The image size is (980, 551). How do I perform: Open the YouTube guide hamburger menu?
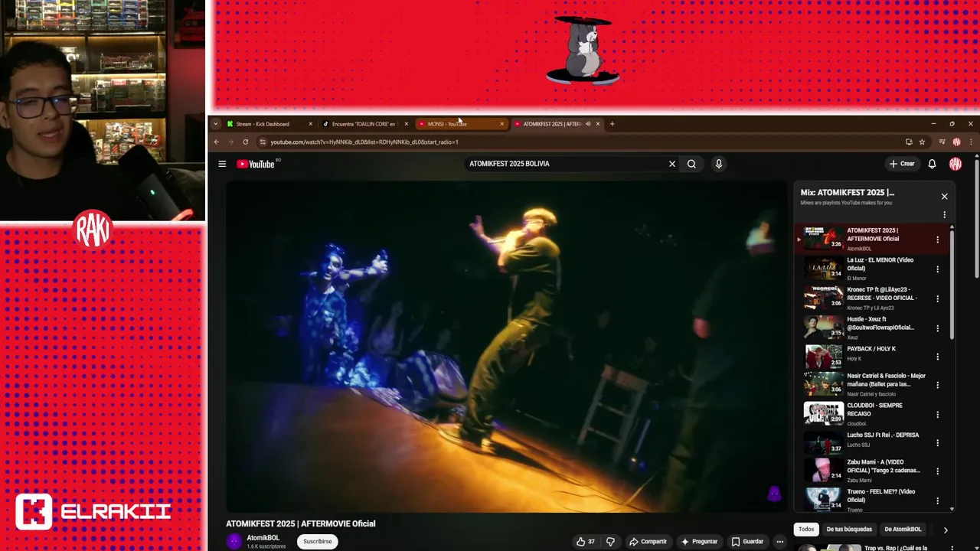(222, 164)
